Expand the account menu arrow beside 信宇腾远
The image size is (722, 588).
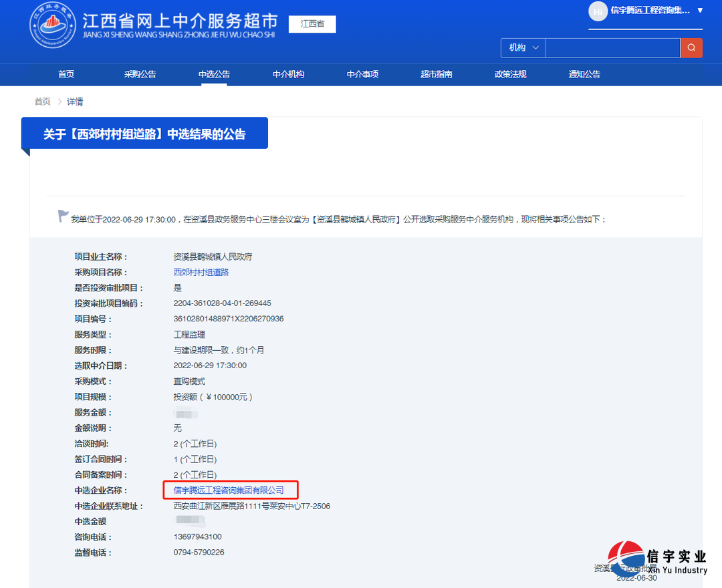tap(700, 11)
